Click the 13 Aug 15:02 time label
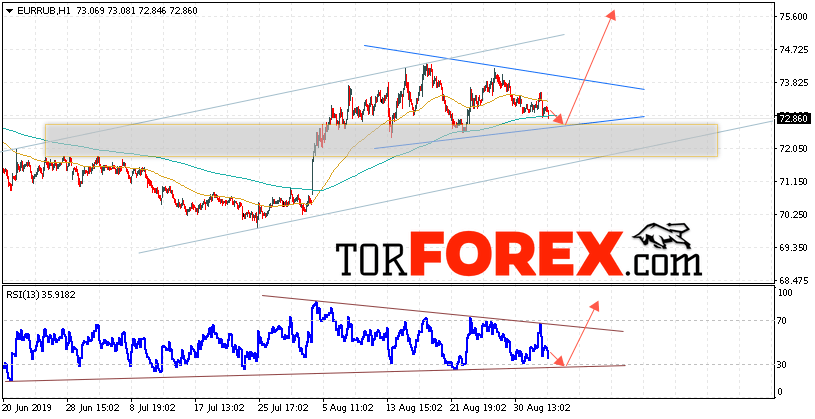 tap(412, 409)
